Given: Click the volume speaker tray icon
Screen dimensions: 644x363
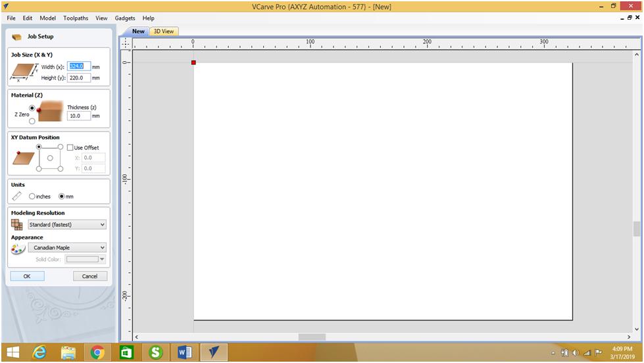Looking at the screenshot, I should 576,352.
